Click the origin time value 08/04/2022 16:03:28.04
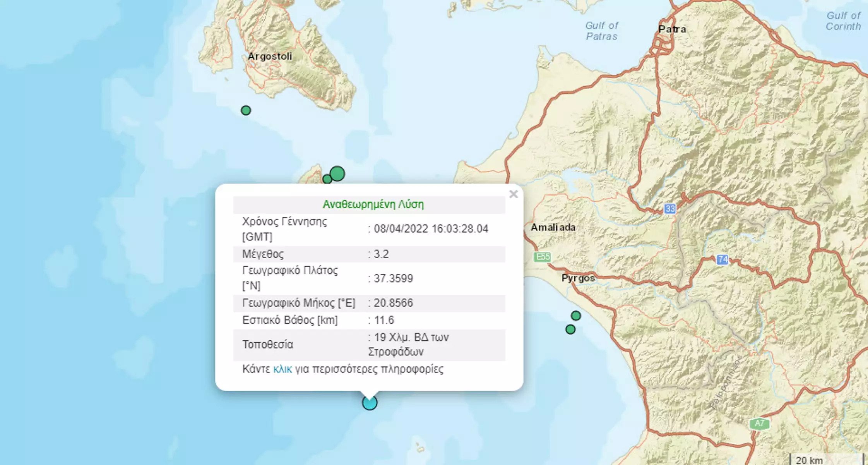 point(431,229)
